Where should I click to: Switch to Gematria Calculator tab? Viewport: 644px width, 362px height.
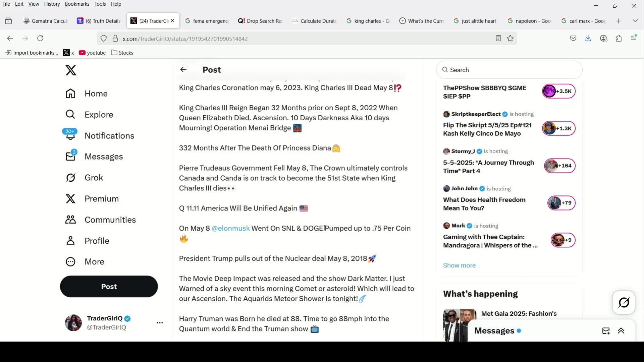click(x=45, y=21)
